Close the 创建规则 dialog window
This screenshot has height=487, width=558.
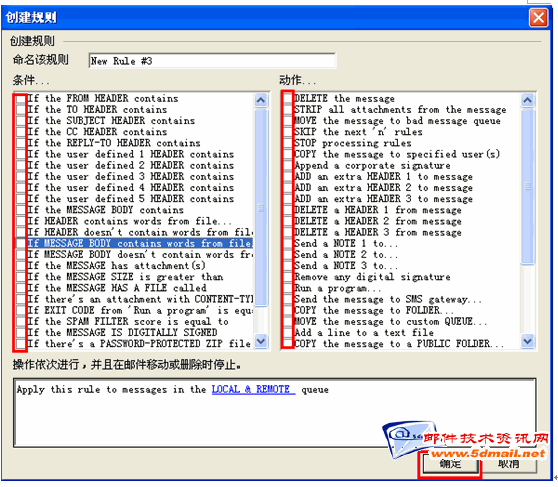[538, 17]
